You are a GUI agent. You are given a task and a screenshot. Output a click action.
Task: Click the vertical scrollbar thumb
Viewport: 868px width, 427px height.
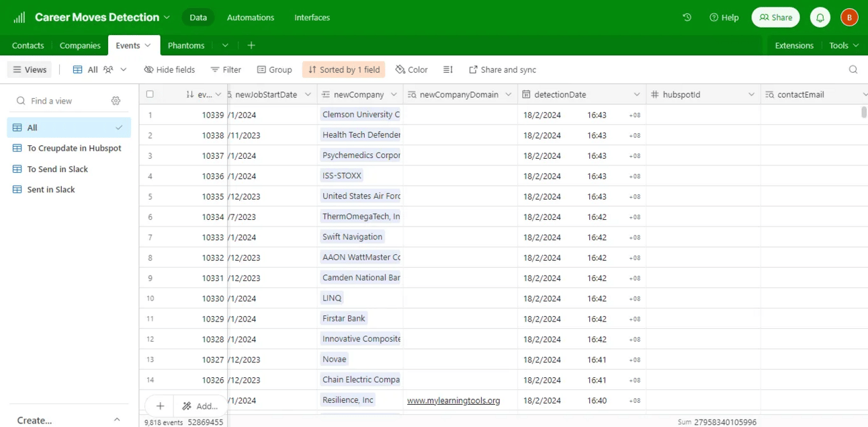(x=864, y=112)
